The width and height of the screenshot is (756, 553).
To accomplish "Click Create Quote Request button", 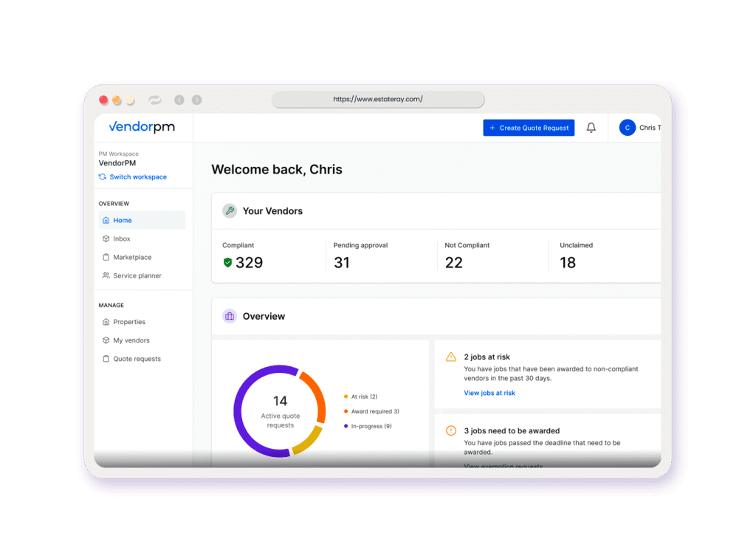I will 529,128.
